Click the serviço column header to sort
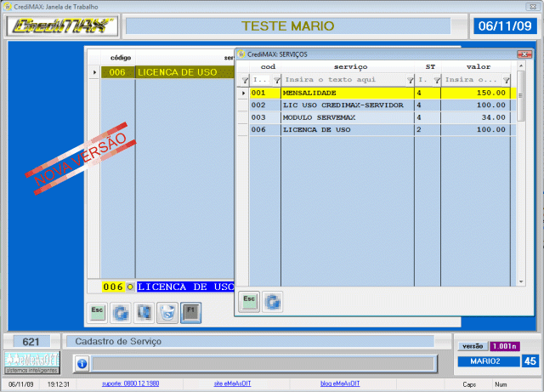 (x=350, y=66)
